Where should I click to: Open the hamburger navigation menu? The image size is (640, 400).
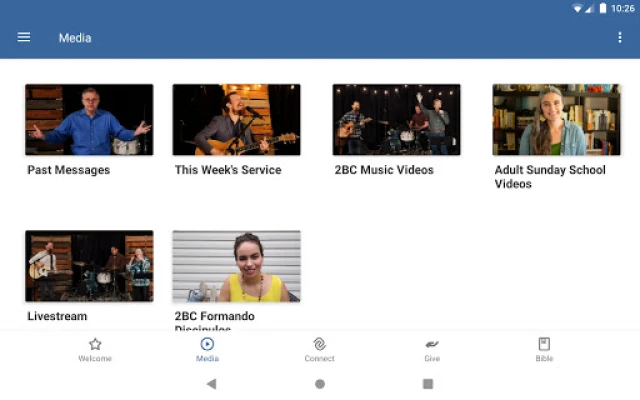[x=24, y=38]
